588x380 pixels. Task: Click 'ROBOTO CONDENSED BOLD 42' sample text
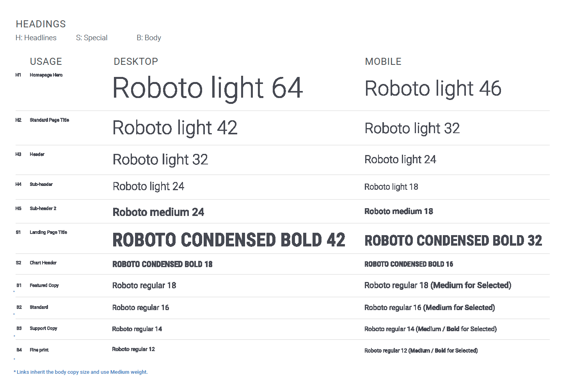(229, 240)
